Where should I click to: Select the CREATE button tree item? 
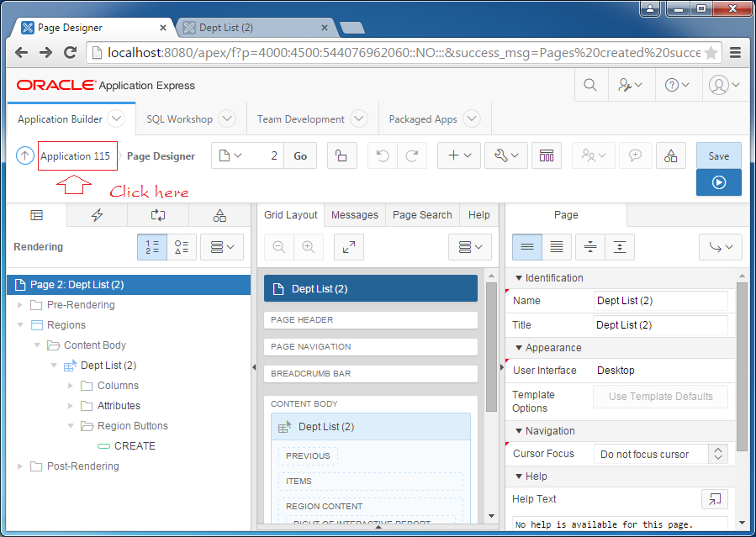(x=126, y=446)
